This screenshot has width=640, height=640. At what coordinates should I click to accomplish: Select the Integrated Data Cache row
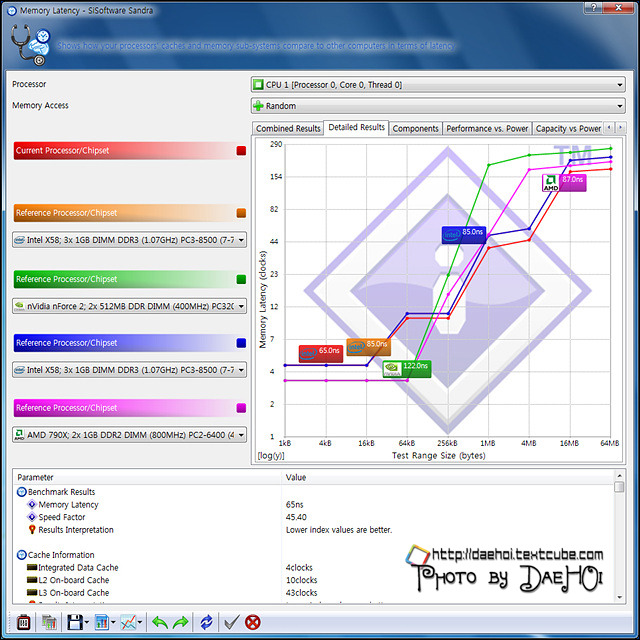pyautogui.click(x=78, y=568)
